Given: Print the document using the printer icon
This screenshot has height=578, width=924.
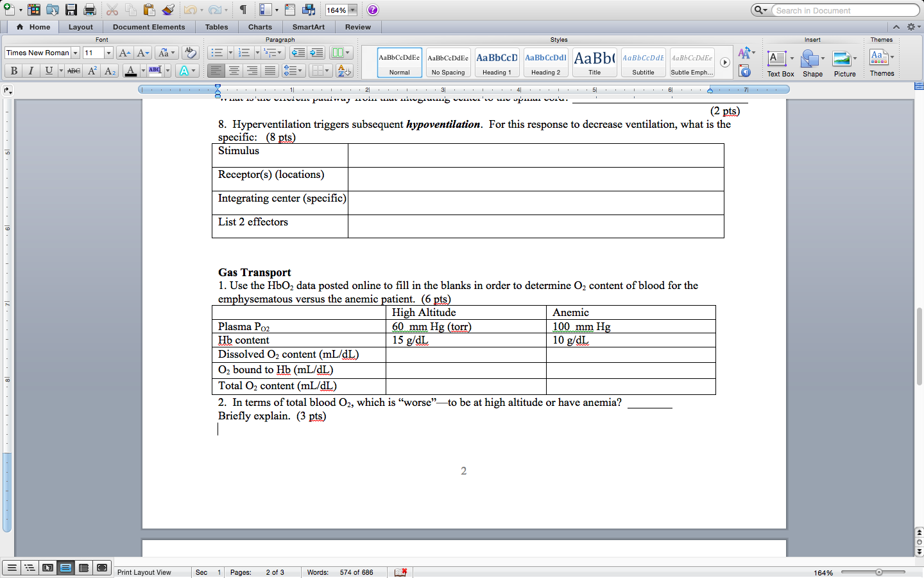Looking at the screenshot, I should 90,10.
